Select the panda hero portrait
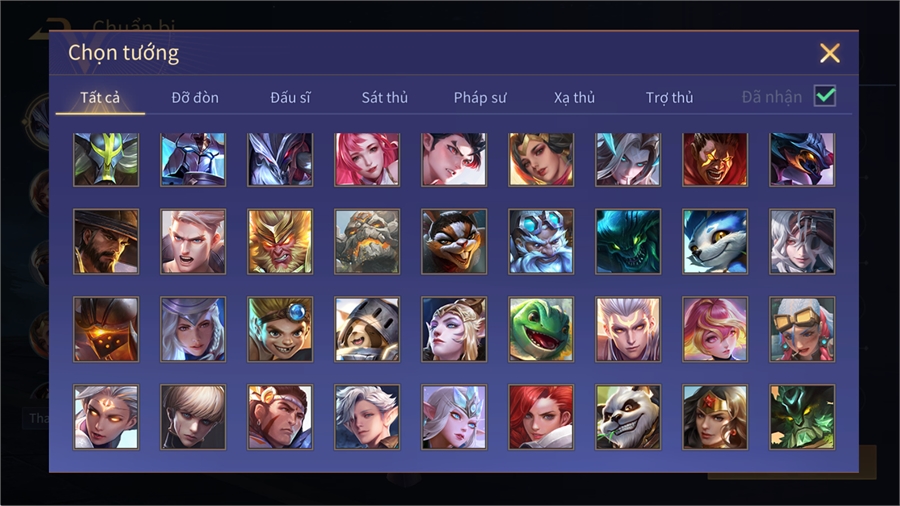This screenshot has width=900, height=506. pyautogui.click(x=628, y=417)
